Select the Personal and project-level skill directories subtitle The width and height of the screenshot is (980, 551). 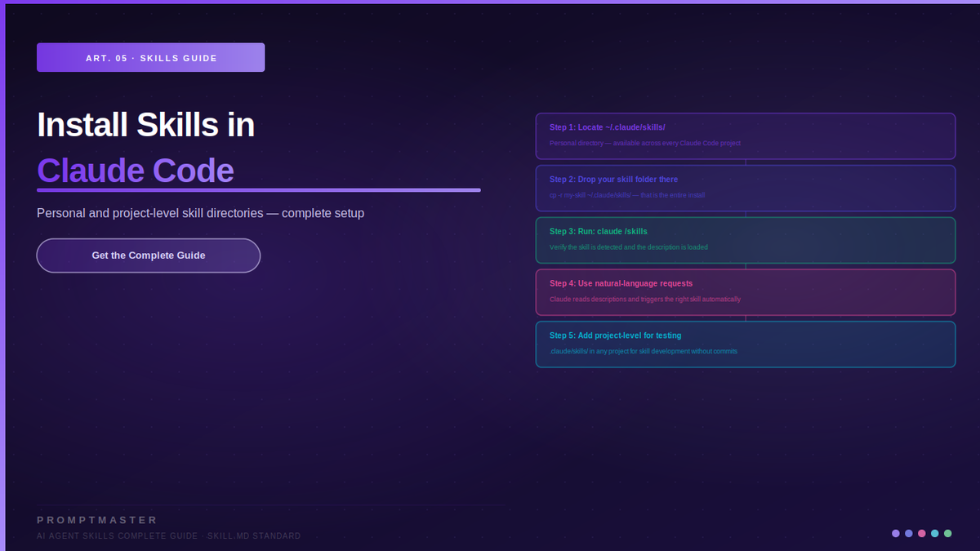pyautogui.click(x=200, y=213)
